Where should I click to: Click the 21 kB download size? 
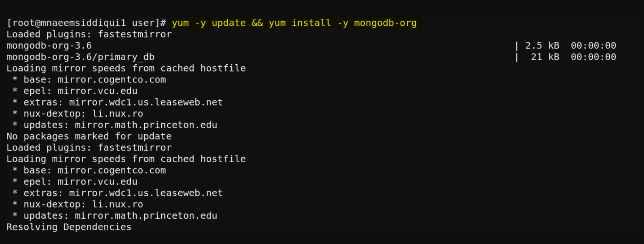(x=545, y=57)
